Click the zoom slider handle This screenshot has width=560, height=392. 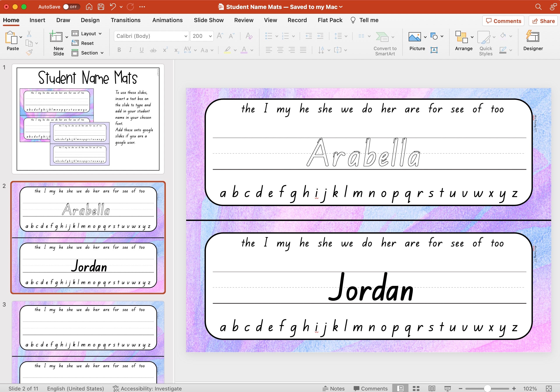point(487,388)
